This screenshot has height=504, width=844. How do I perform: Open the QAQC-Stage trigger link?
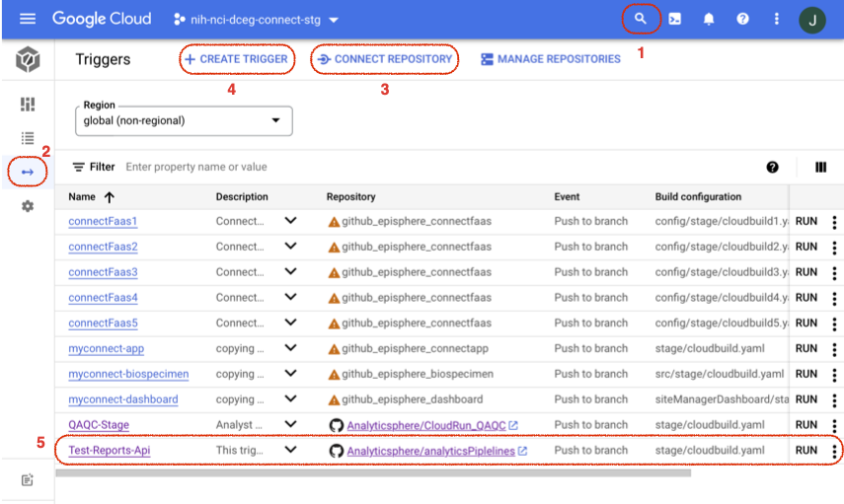(x=99, y=425)
